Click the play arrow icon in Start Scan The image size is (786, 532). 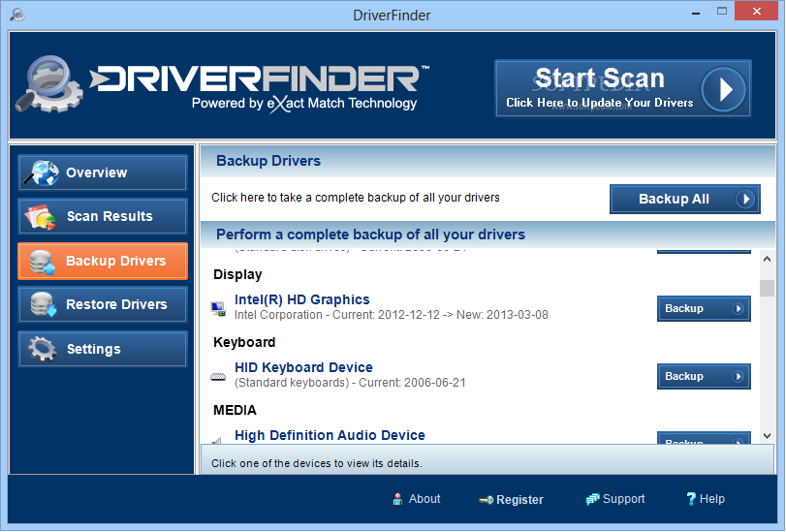pyautogui.click(x=723, y=89)
